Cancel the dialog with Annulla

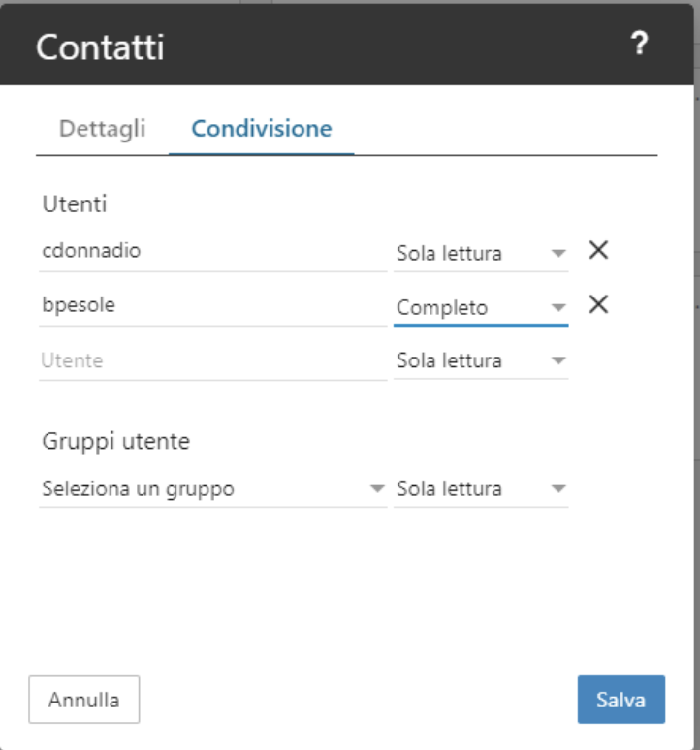[84, 700]
